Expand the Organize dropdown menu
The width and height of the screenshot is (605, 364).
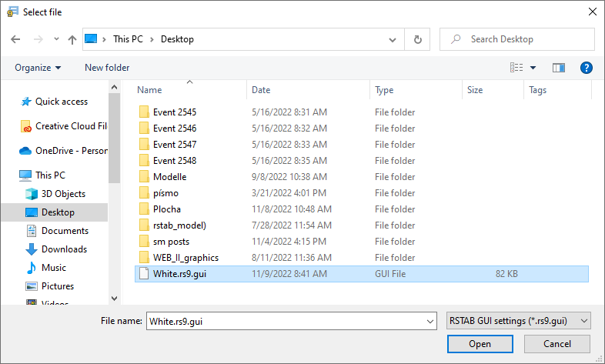38,68
